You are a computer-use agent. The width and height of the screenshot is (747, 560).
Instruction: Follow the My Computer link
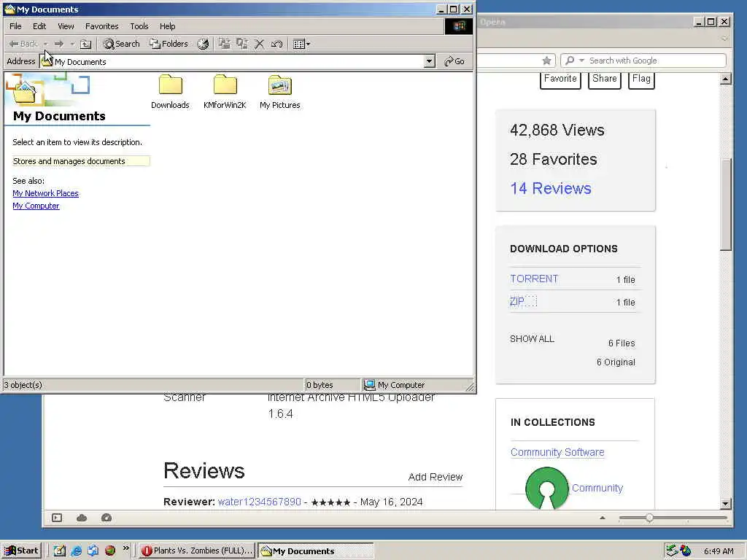coord(36,206)
